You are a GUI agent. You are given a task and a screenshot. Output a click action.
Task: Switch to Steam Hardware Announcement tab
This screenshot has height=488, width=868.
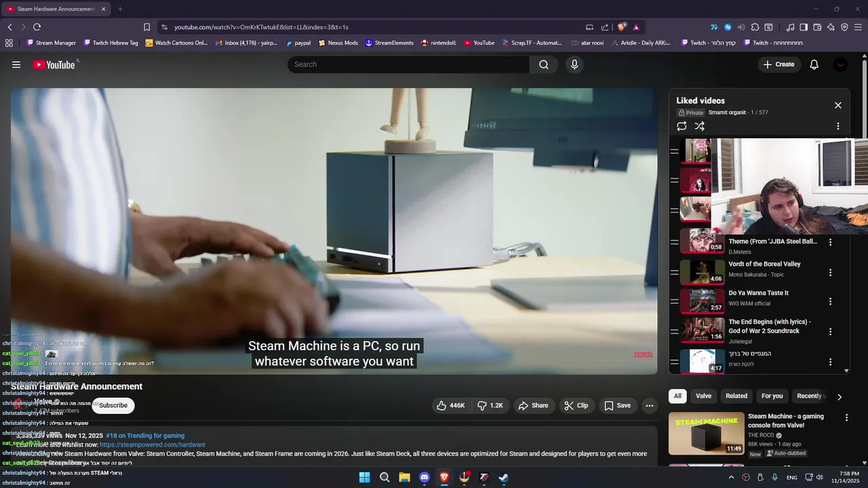(x=56, y=9)
